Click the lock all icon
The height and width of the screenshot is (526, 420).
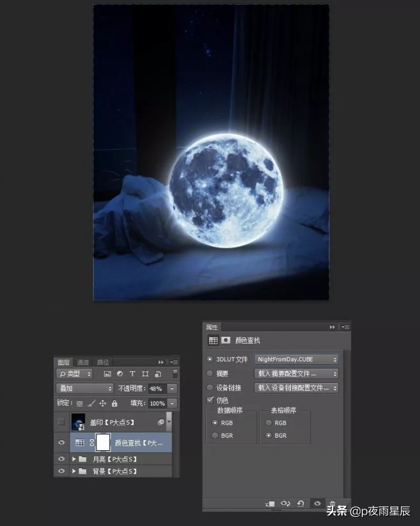(x=114, y=404)
